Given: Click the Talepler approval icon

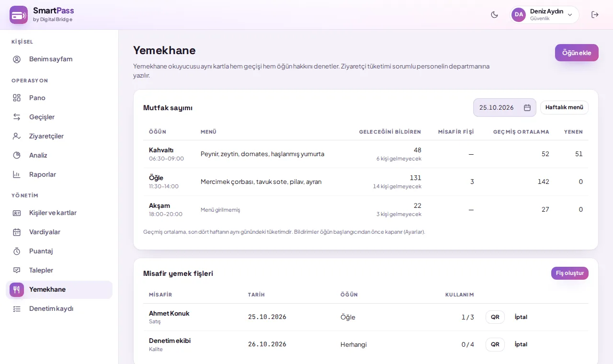Looking at the screenshot, I should (17, 270).
